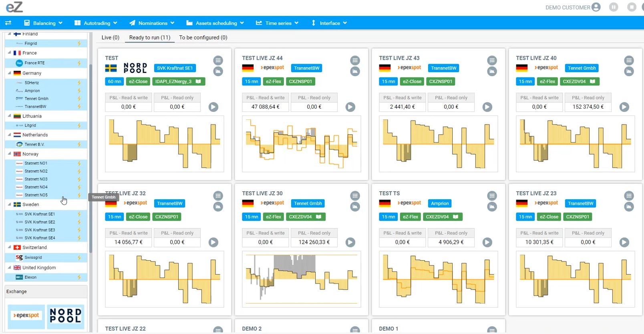Viewport: 644px width, 334px height.
Task: Click Amprion tag on TEST TS card
Action: coord(440,203)
